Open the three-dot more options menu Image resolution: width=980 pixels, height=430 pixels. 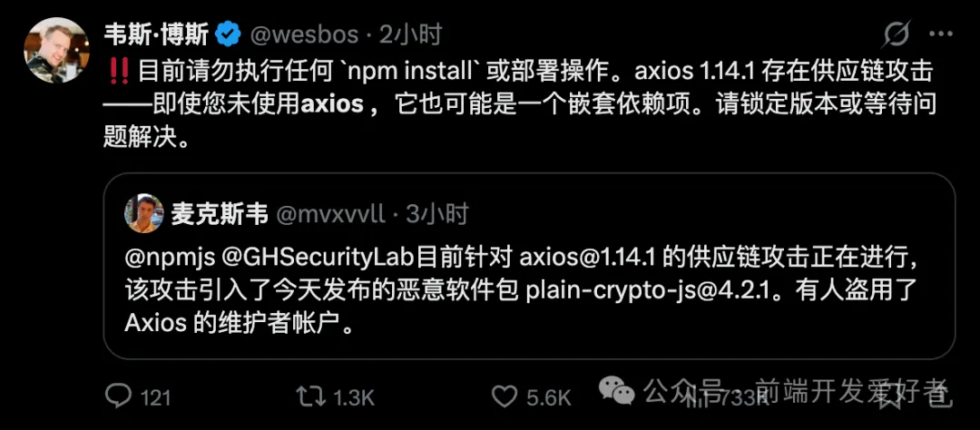941,34
